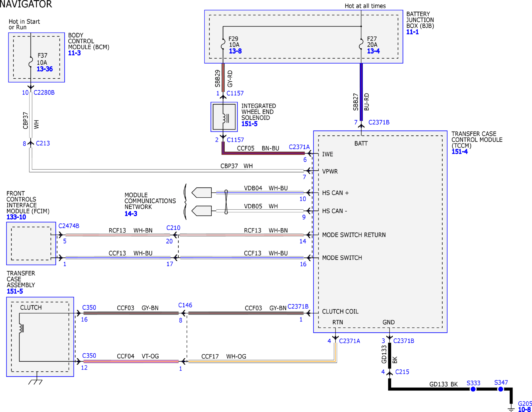Click the 'TRANSFER CASE ASSEMBLY' label
Screen dimensions: 532x412
(21, 279)
